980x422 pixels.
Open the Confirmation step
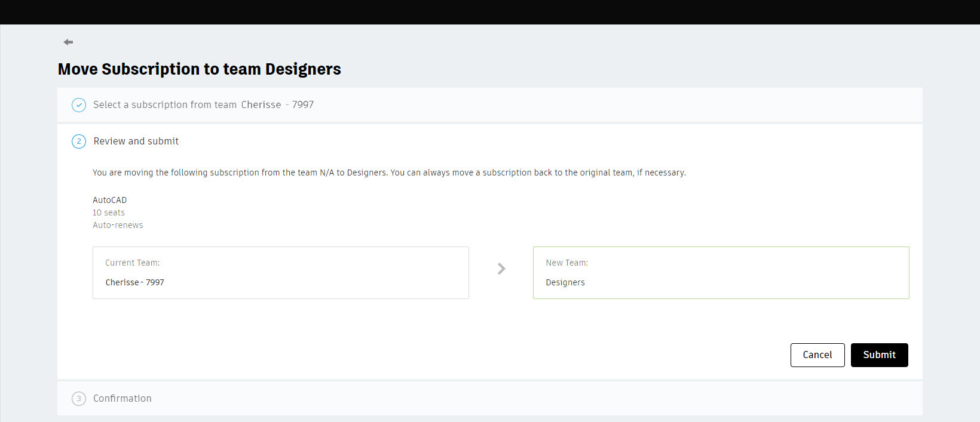(489, 399)
